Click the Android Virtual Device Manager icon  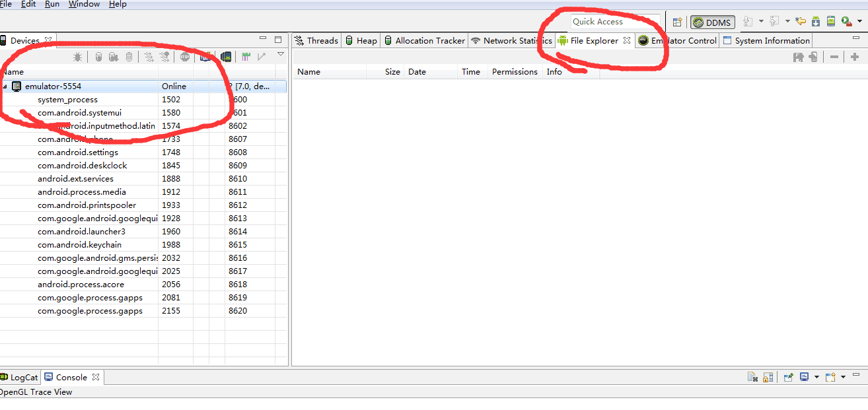(831, 22)
